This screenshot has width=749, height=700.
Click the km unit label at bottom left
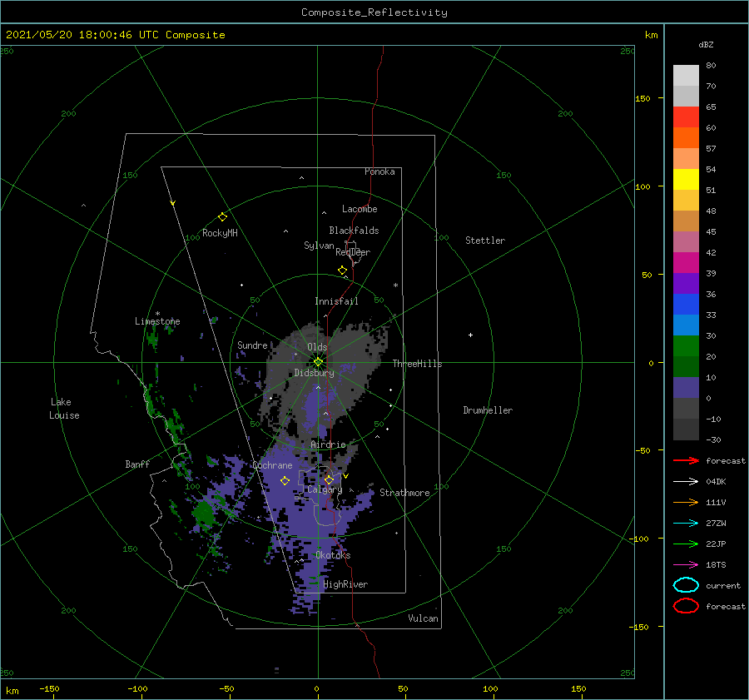(12, 691)
